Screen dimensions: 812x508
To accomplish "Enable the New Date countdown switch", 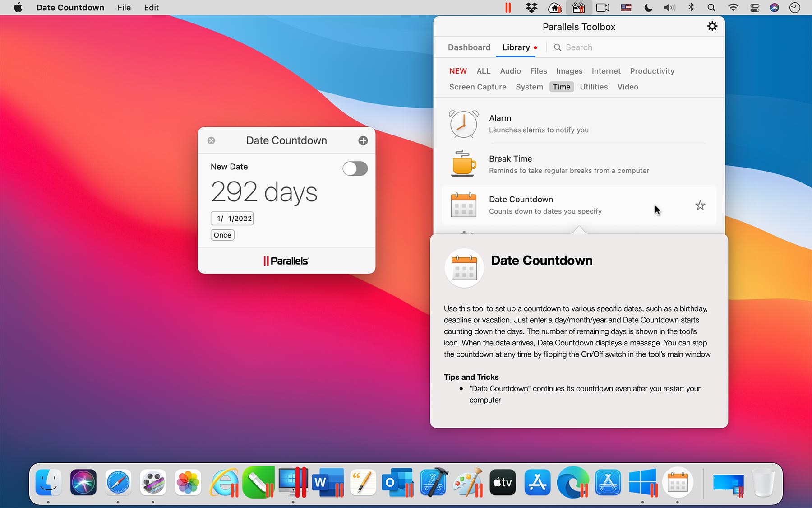I will point(355,168).
